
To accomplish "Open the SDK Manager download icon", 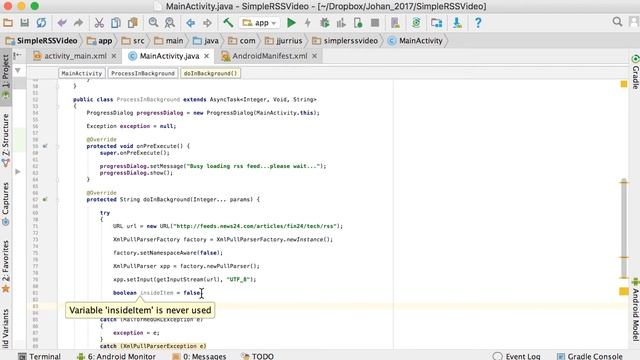I will coord(457,23).
